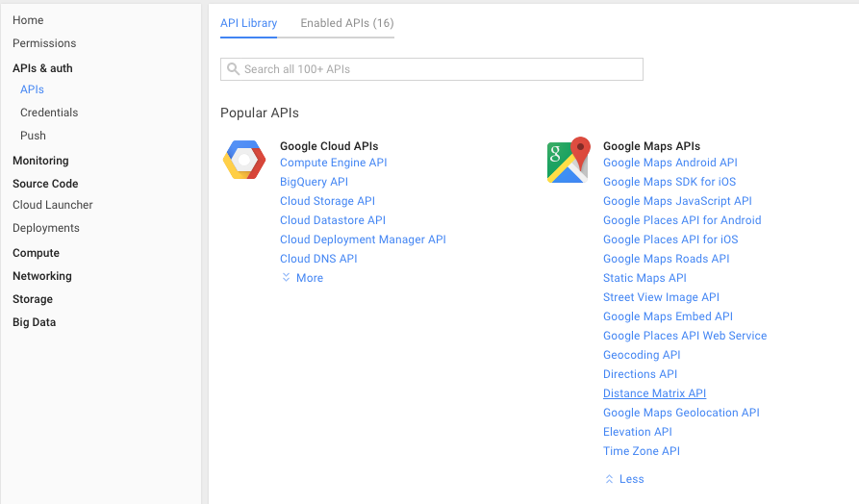Screen dimensions: 859x504
Task: Open Push in the sidebar
Action: (33, 136)
